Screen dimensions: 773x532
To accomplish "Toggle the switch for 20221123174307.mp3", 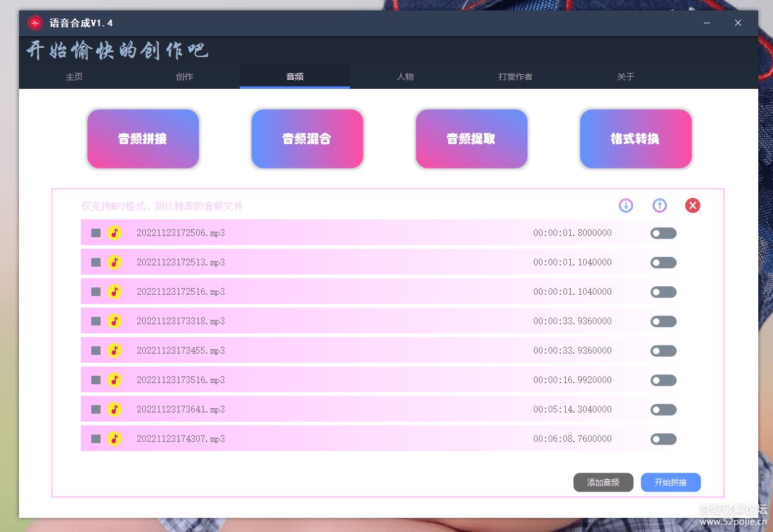I will coord(663,439).
